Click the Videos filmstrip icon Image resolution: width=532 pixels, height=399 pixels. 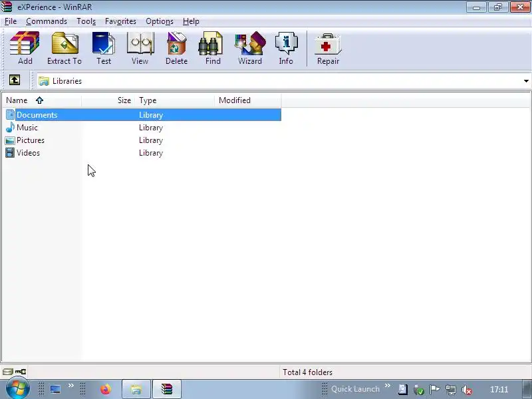pos(10,153)
